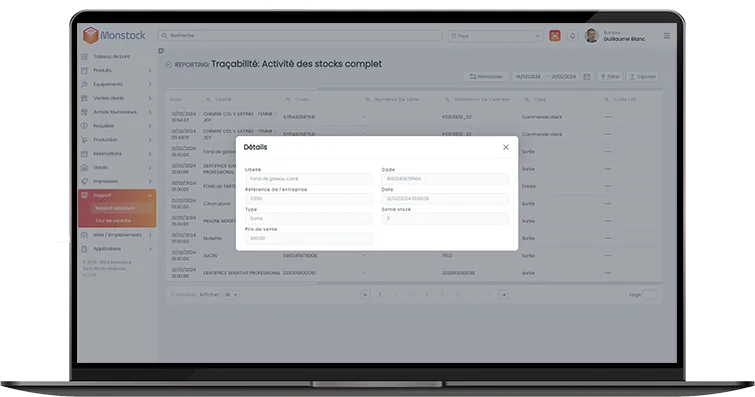Click the Achats fournisseurs icon
755x397 pixels.
tap(84, 112)
